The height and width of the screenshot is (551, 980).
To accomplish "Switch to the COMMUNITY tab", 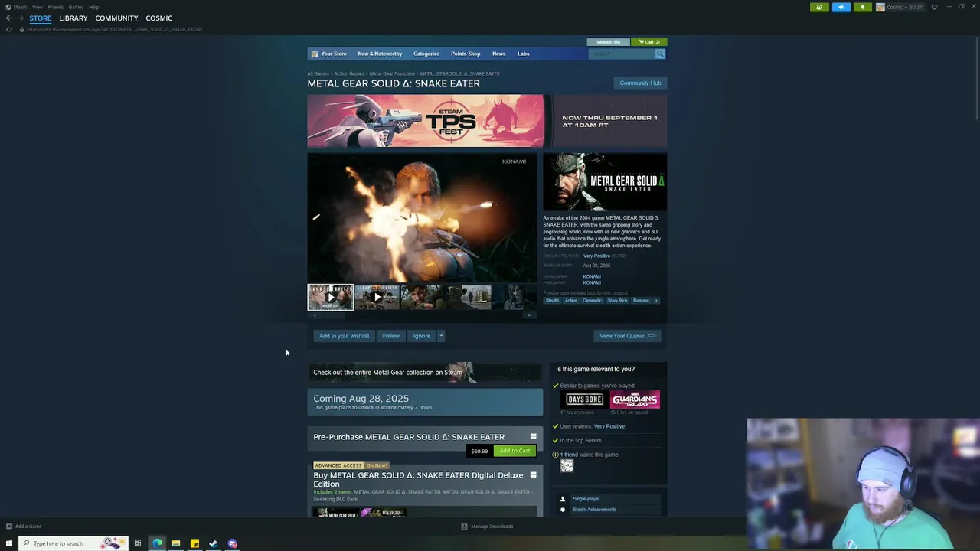I will pos(116,18).
